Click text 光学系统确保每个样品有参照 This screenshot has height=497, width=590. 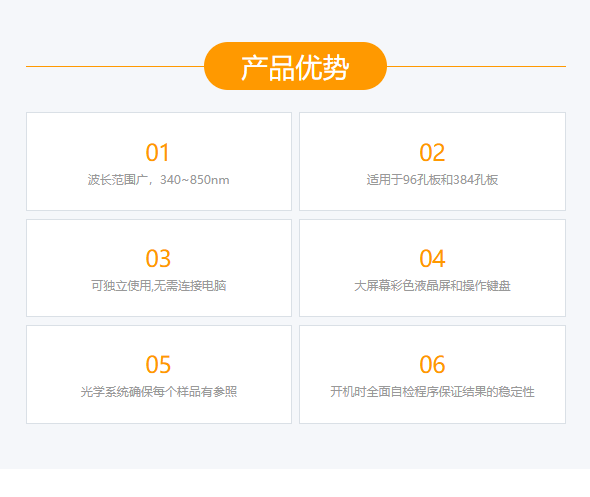[158, 392]
